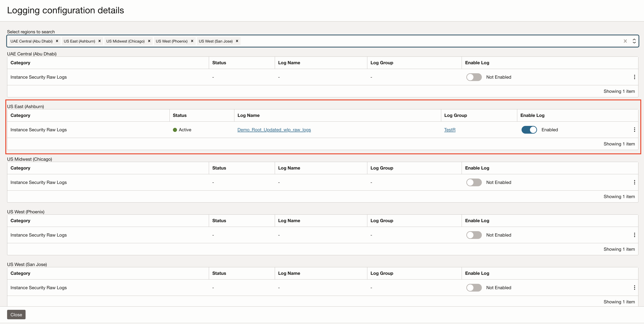Open the actions menu for the US East Ashburn row
This screenshot has height=324, width=644.
pyautogui.click(x=634, y=130)
